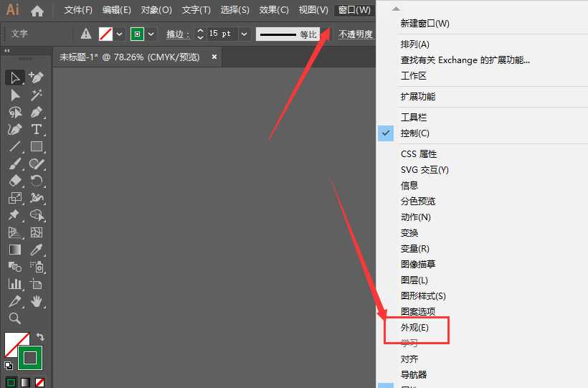The height and width of the screenshot is (388, 588).
Task: Choose 新建窗口(W) menu entry
Action: coord(425,23)
